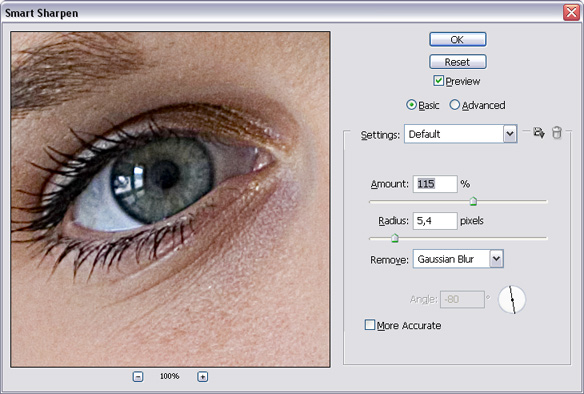Close the Smart Sharpen dialog

tap(571, 12)
